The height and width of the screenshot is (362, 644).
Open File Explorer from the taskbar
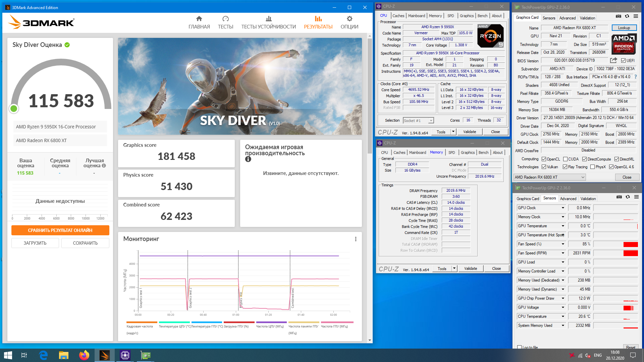tap(64, 355)
